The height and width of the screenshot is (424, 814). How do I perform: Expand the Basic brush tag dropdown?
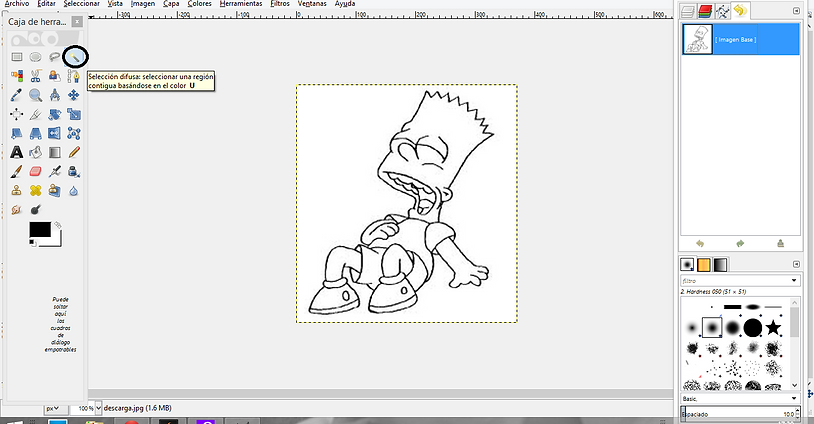pyautogui.click(x=794, y=399)
